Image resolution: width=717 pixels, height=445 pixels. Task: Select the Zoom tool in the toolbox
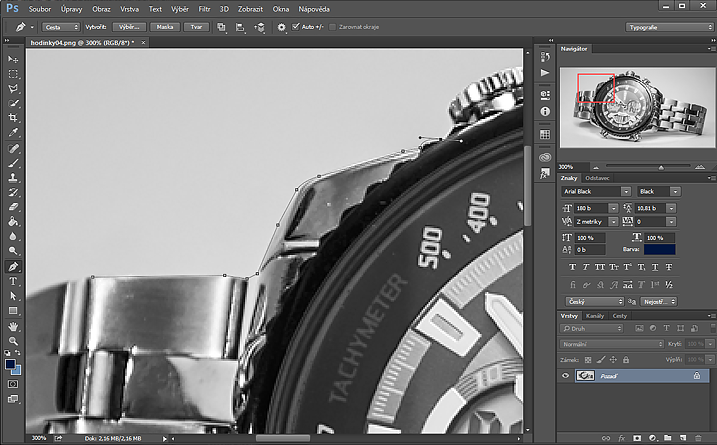tap(13, 341)
